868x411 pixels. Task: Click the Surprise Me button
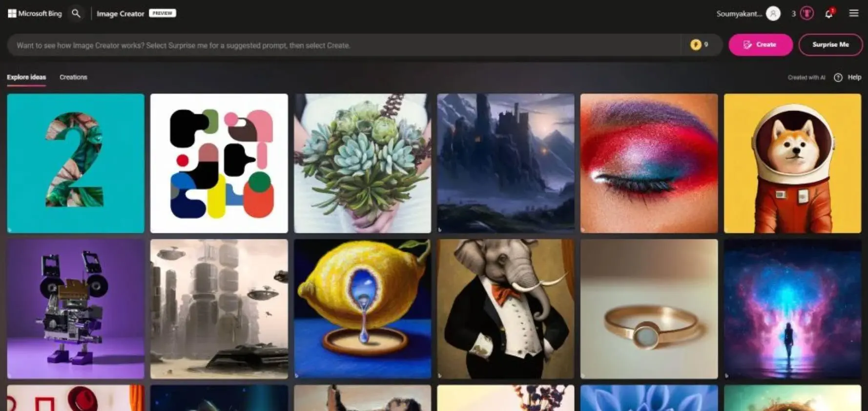pos(830,45)
